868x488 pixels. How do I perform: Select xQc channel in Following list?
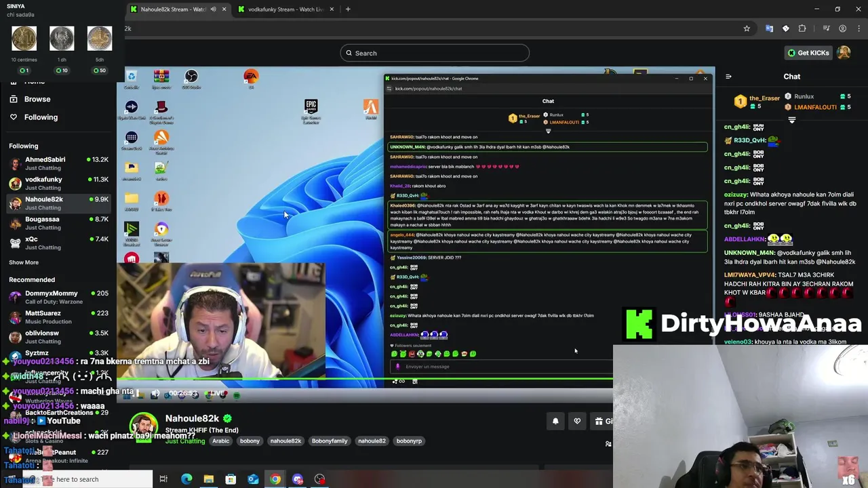pos(59,243)
